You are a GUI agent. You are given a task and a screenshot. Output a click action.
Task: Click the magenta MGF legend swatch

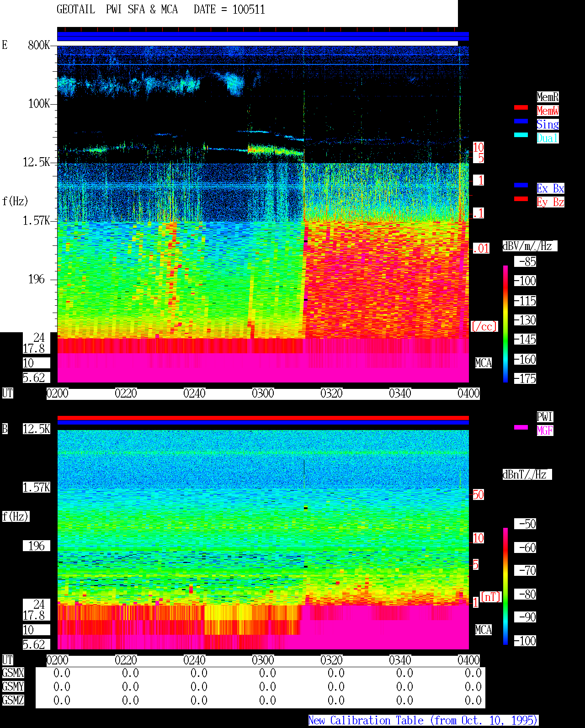tap(521, 427)
